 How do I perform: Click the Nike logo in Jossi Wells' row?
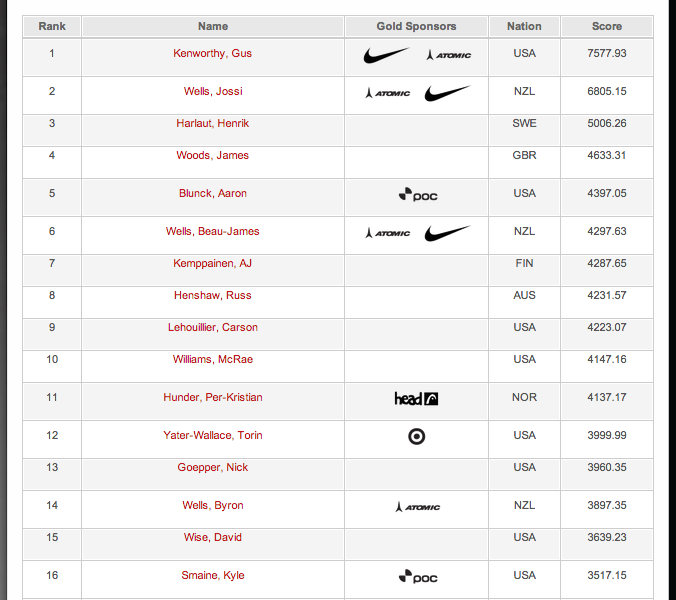447,93
